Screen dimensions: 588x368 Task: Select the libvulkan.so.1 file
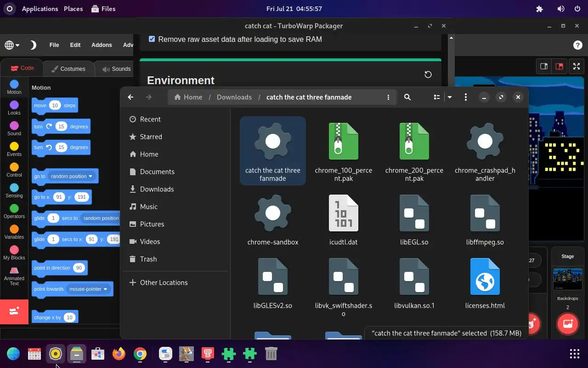pos(414,283)
